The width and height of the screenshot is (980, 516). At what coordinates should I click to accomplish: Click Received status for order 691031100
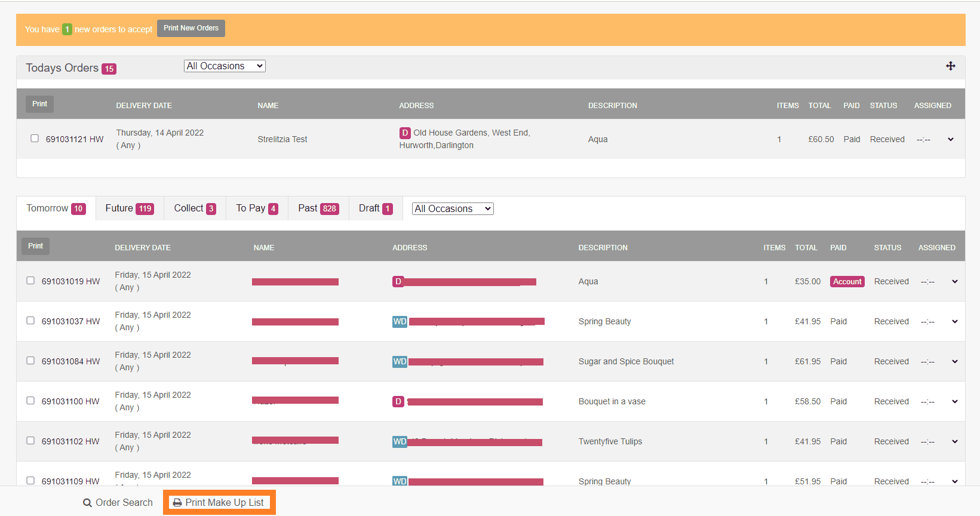[891, 401]
